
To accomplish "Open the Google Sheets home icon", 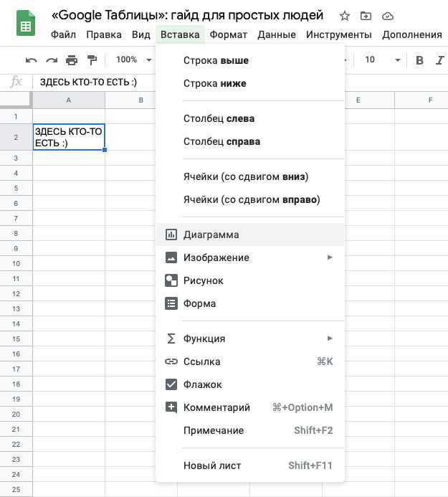I will point(26,23).
